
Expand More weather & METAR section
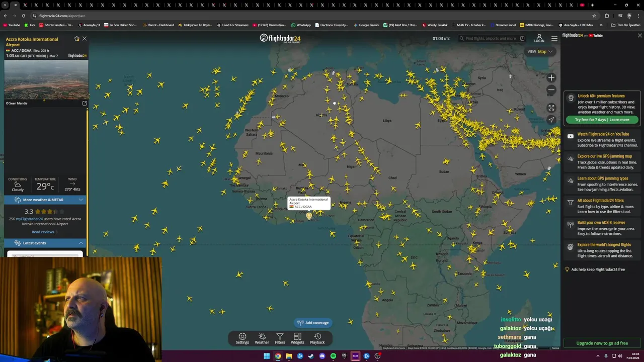tap(45, 200)
